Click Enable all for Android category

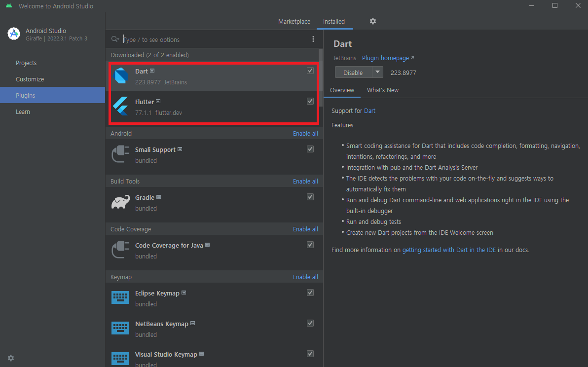pos(305,134)
